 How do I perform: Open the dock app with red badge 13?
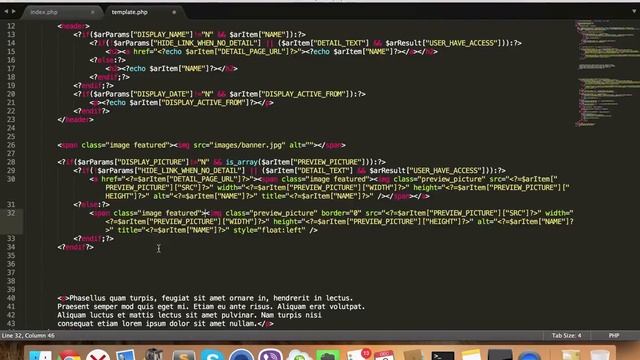pos(358,354)
